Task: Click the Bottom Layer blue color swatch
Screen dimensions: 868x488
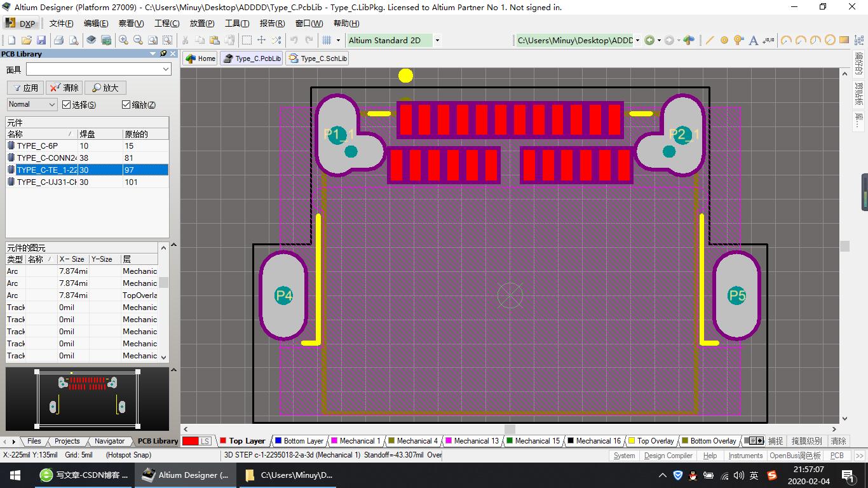Action: tap(278, 440)
